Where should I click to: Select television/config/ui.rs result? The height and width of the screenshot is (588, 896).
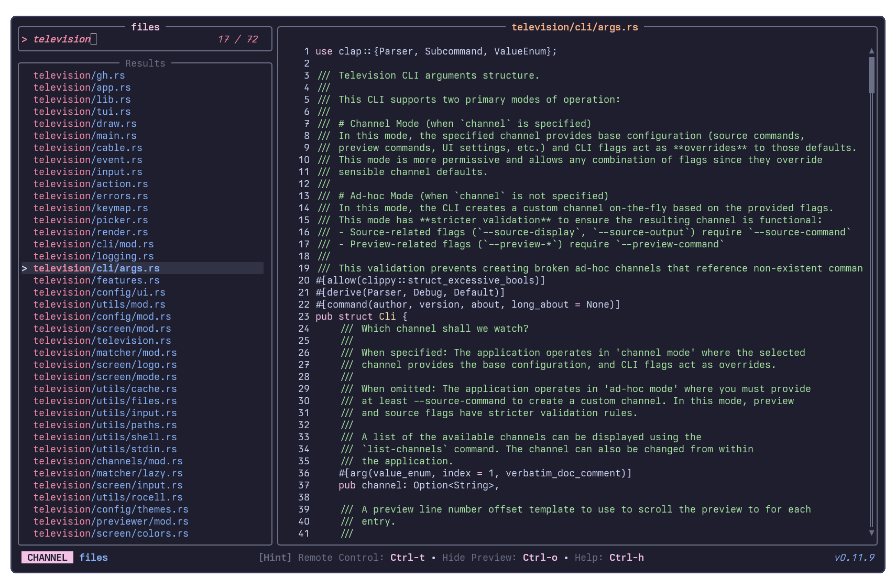[x=100, y=292]
